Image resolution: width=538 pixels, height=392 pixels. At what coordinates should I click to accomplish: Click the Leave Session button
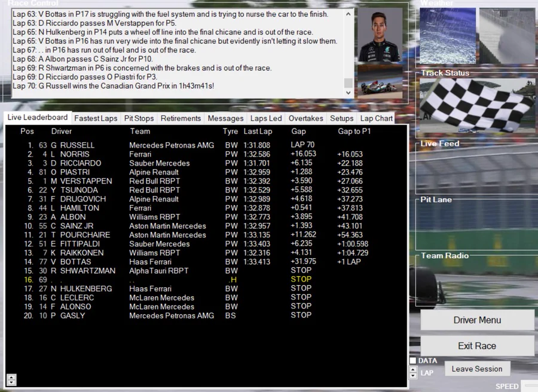coord(477,369)
